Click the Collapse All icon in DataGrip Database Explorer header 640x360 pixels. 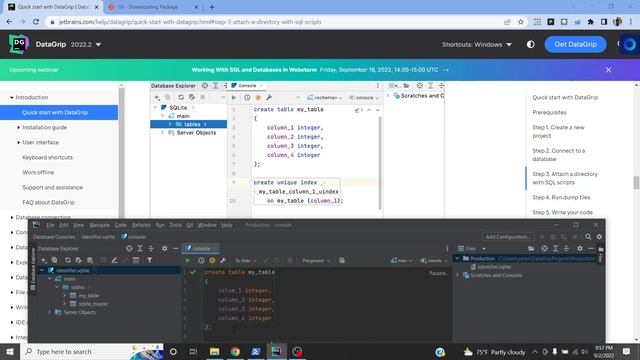click(x=151, y=248)
